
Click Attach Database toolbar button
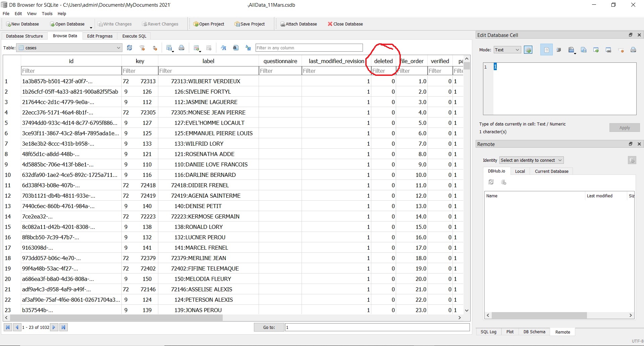(299, 24)
